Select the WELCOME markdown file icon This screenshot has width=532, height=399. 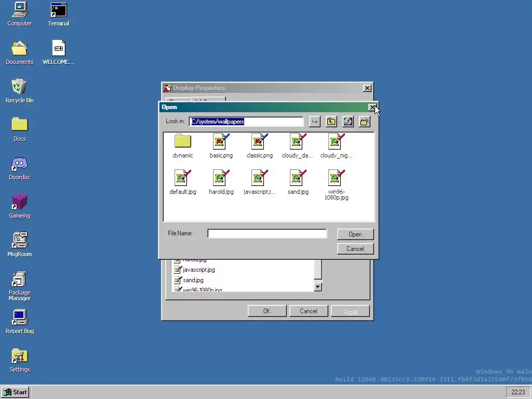pos(58,52)
